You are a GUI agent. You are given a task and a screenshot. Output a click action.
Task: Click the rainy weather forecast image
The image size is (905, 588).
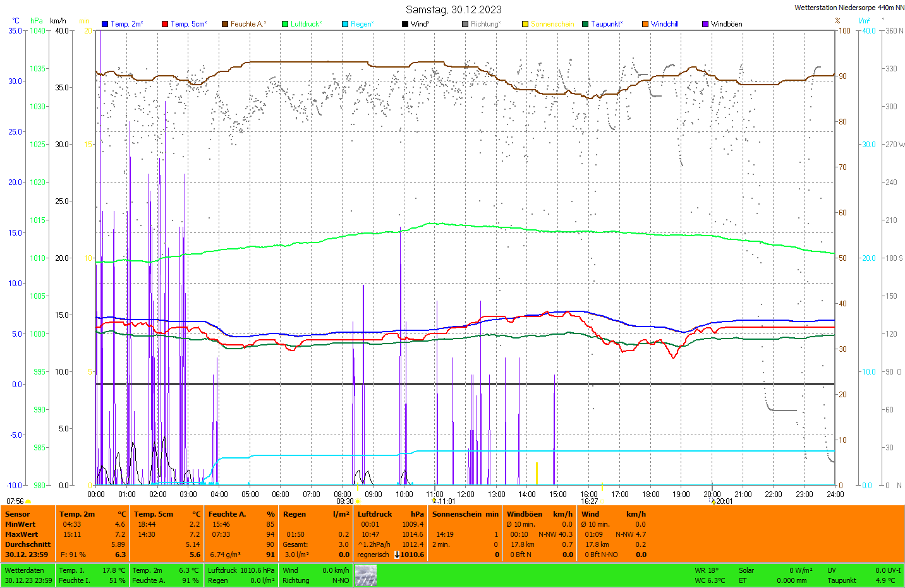click(365, 575)
